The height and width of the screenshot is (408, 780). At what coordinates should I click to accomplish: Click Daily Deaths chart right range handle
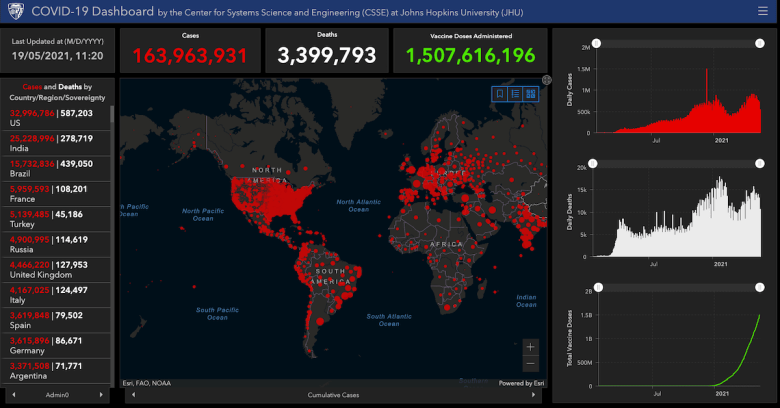pos(760,164)
